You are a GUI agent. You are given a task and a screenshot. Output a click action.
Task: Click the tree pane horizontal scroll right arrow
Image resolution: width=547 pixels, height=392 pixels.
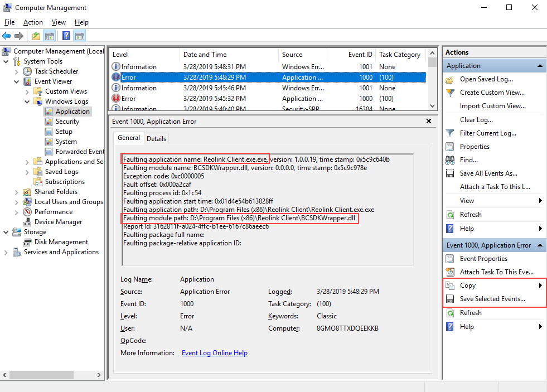pos(99,375)
